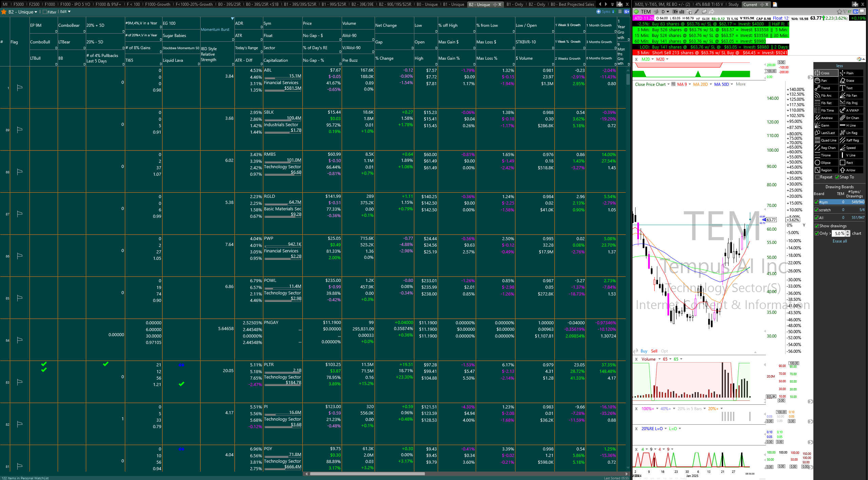Select the Ellipse drawing tool
The width and height of the screenshot is (868, 480).
(x=826, y=162)
